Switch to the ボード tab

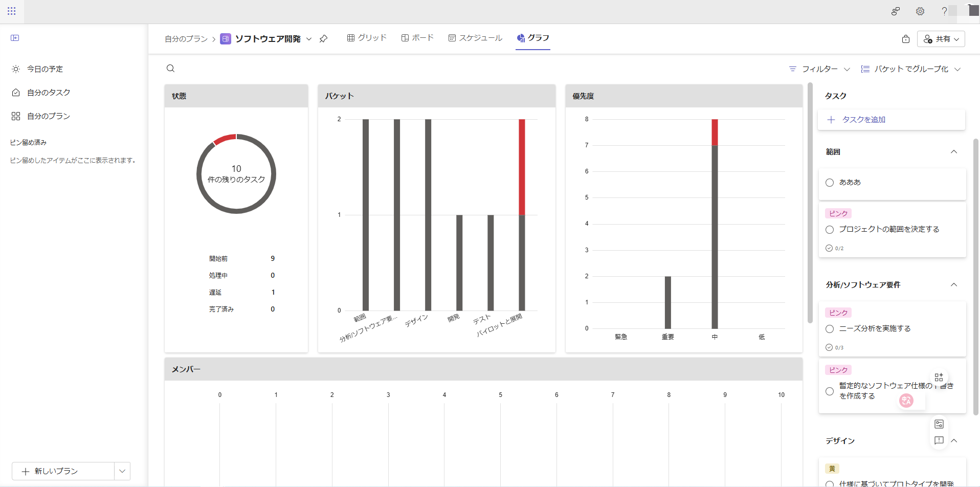pos(417,38)
